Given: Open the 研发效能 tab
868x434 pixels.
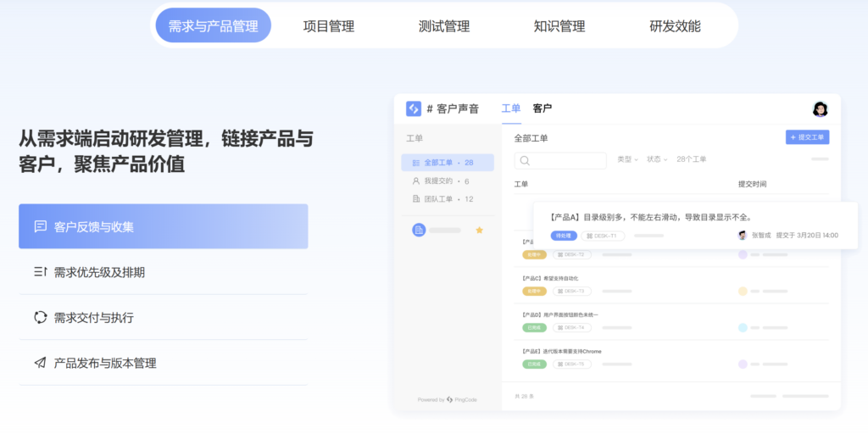Looking at the screenshot, I should [675, 26].
